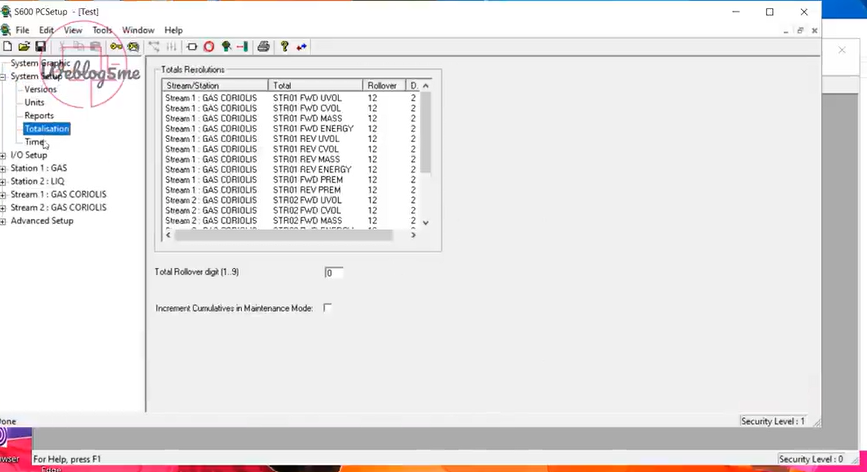Image resolution: width=867 pixels, height=472 pixels.
Task: Expand Station 1 : GAS tree node
Action: coord(3,169)
